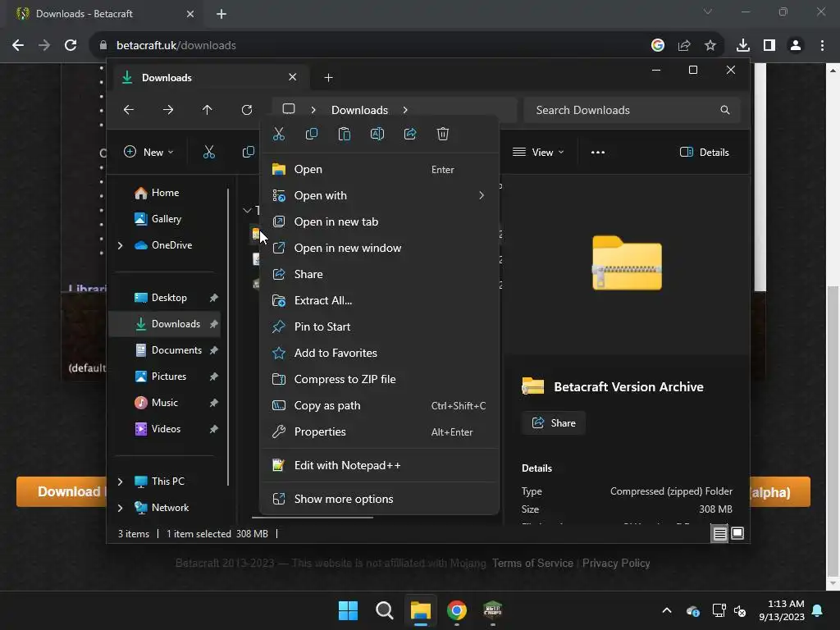Choose Compress to ZIP file

(379, 379)
